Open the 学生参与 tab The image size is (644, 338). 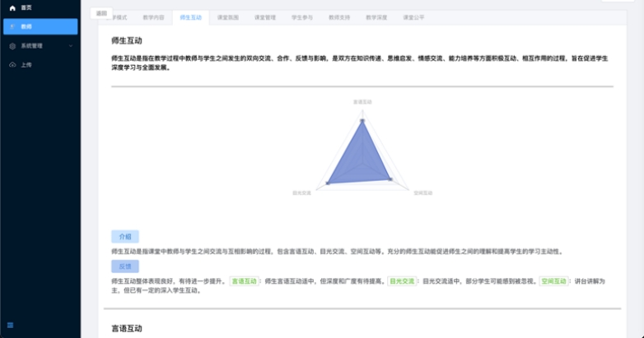(302, 17)
